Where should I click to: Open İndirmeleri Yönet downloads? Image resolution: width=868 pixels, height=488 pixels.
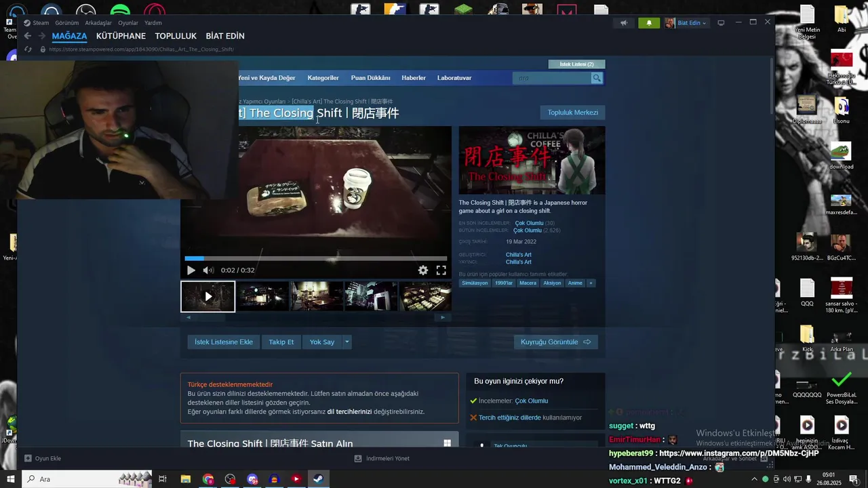coord(382,459)
